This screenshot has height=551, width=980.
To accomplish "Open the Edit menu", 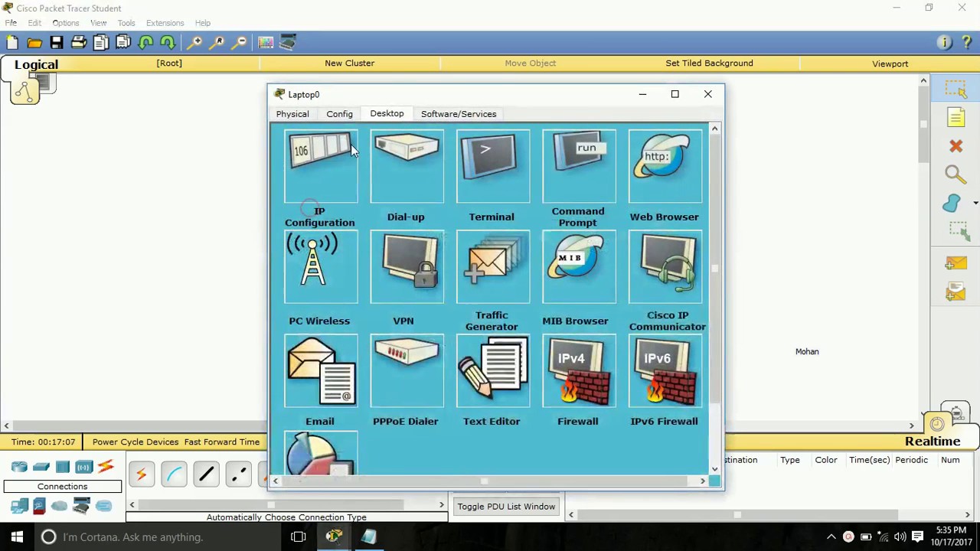I will [34, 23].
